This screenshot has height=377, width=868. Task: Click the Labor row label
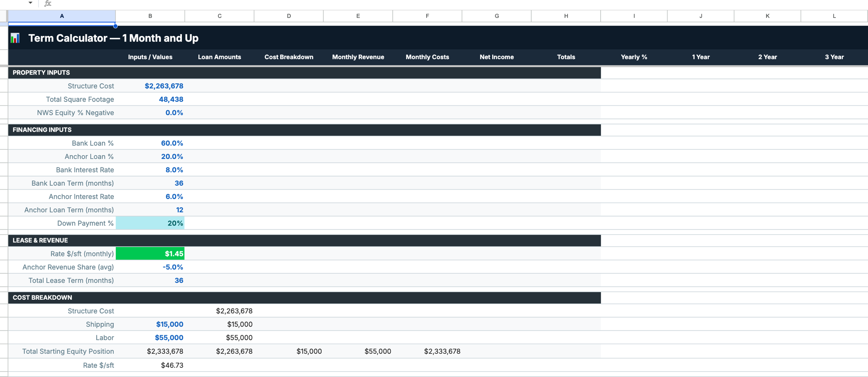pyautogui.click(x=105, y=338)
